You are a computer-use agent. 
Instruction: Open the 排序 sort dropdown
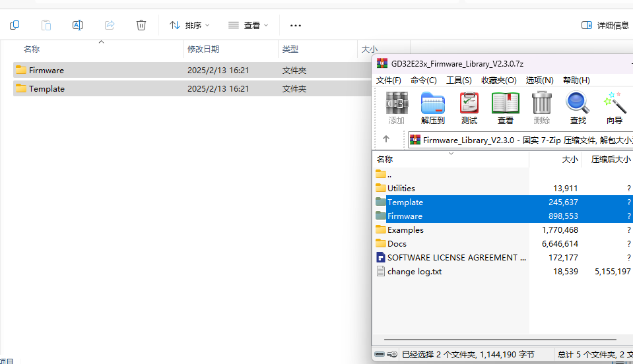(x=189, y=25)
